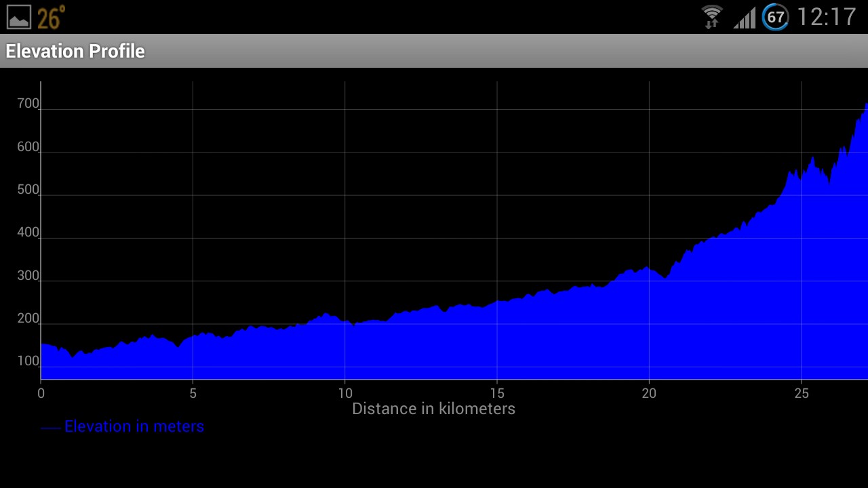Tap the Wi-Fi status icon
Image resolution: width=868 pixels, height=488 pixels.
click(x=712, y=16)
